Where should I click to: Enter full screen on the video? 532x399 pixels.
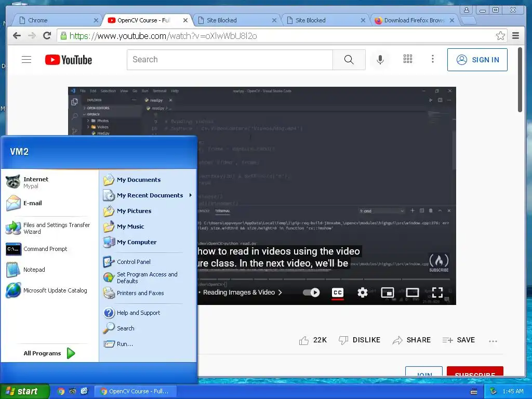point(437,292)
